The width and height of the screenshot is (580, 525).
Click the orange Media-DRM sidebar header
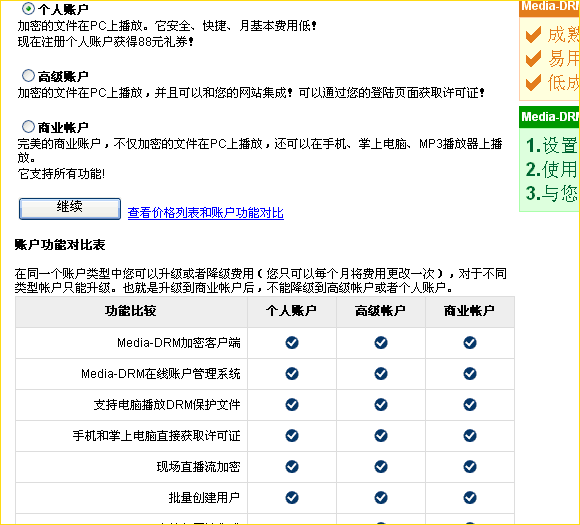[549, 8]
